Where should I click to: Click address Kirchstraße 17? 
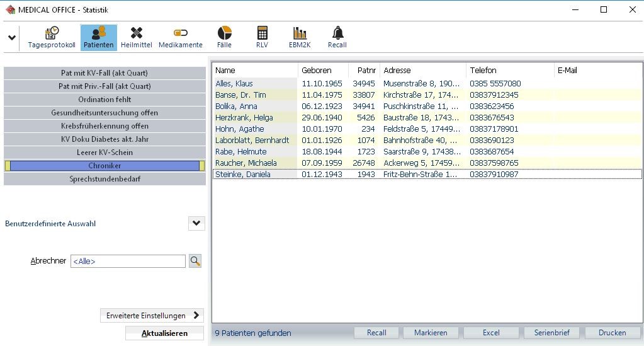421,95
